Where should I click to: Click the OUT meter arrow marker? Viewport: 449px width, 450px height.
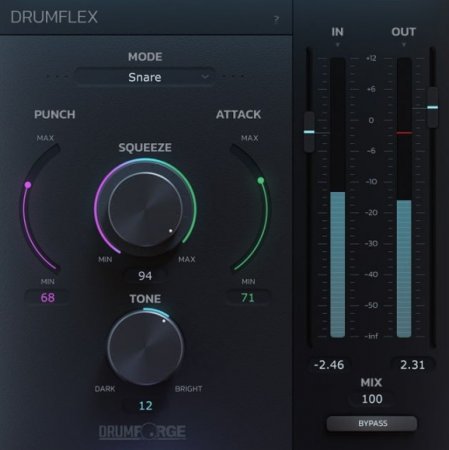click(x=404, y=45)
